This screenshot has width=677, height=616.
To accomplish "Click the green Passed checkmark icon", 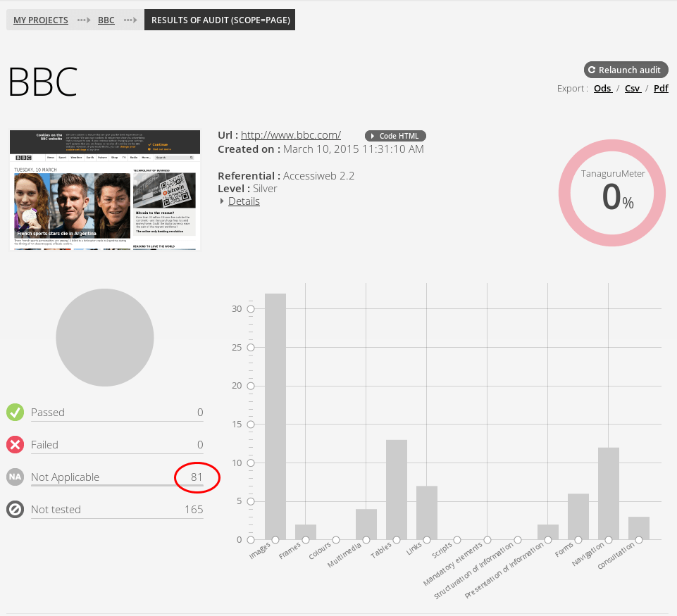I will click(x=15, y=413).
